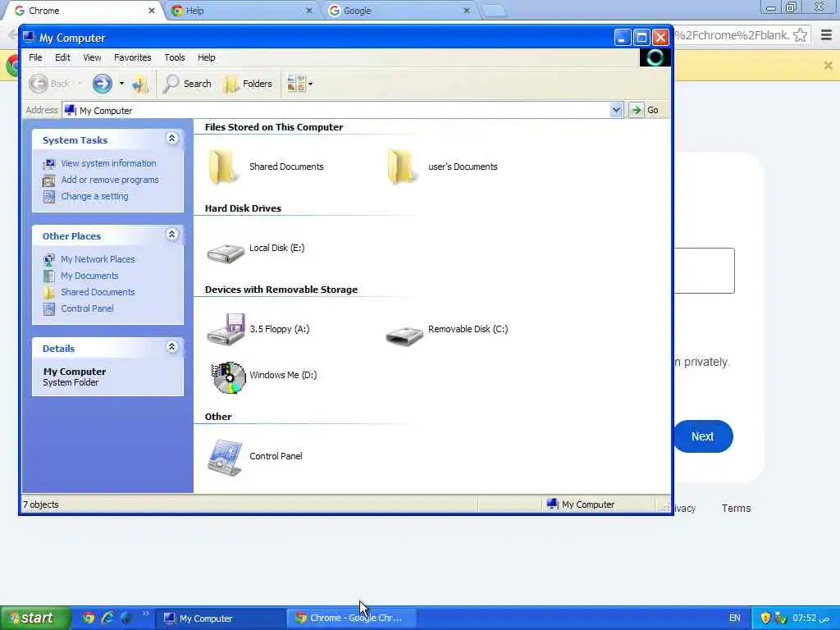
Task: Open My Network Places link
Action: coord(98,259)
